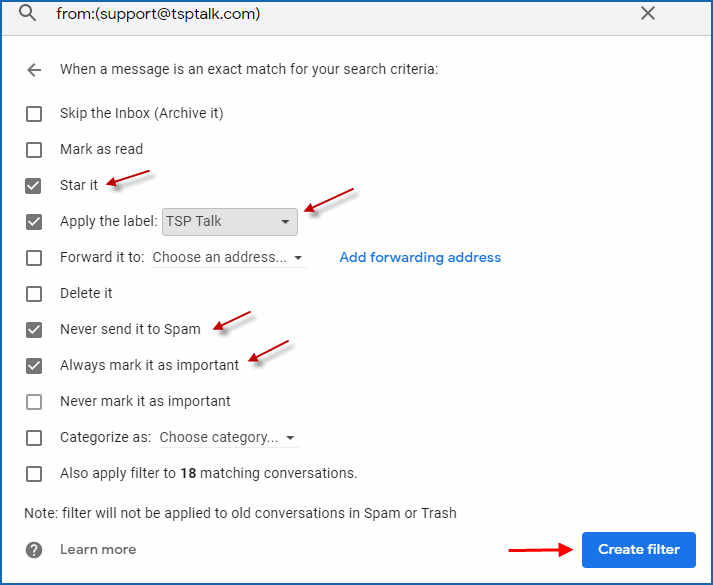Enable Skip the Inbox (Archive it) checkbox
Screen dimensions: 713x585
tap(34, 113)
